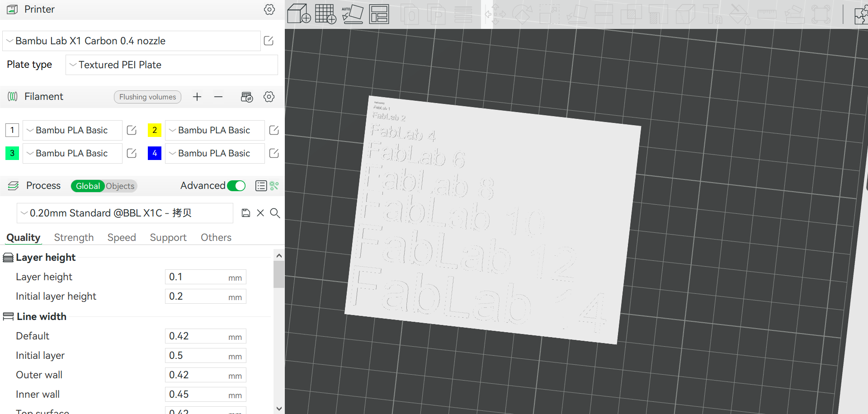Click filament 2 yellow color swatch
Viewport: 868px width, 414px height.
tap(155, 130)
